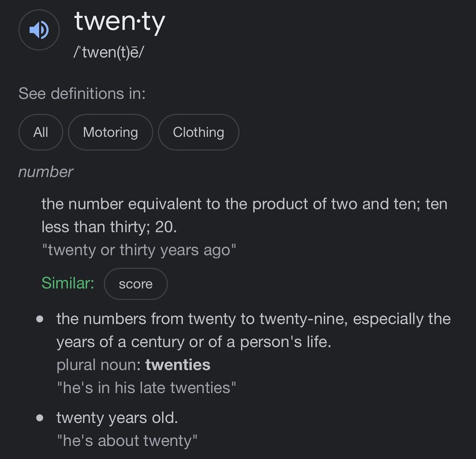This screenshot has height=459, width=476.
Task: Play the pronunciation audio for twenty
Action: (x=39, y=30)
